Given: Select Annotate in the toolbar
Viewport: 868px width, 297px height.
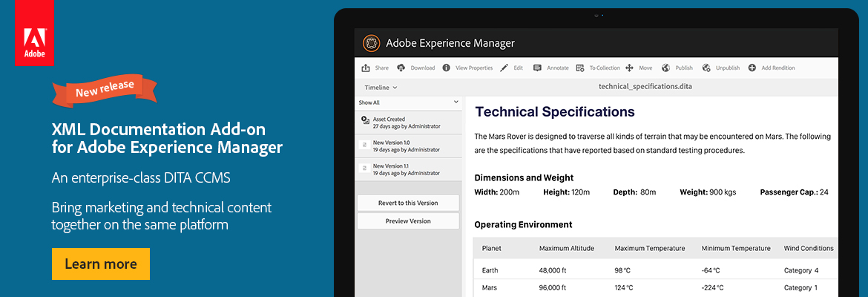Looking at the screenshot, I should pyautogui.click(x=557, y=68).
